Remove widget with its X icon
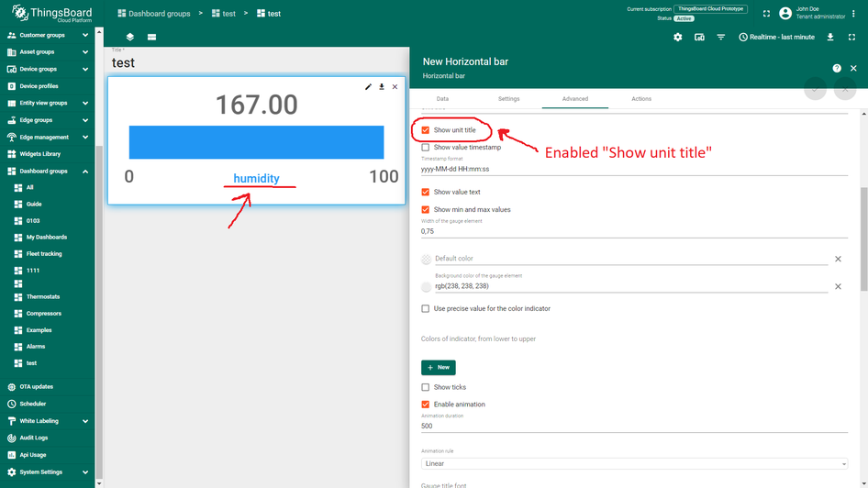Viewport: 868px width, 488px height. pyautogui.click(x=395, y=87)
